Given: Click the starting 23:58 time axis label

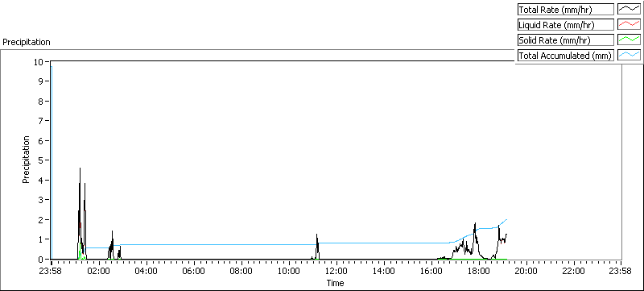Looking at the screenshot, I should tap(52, 271).
